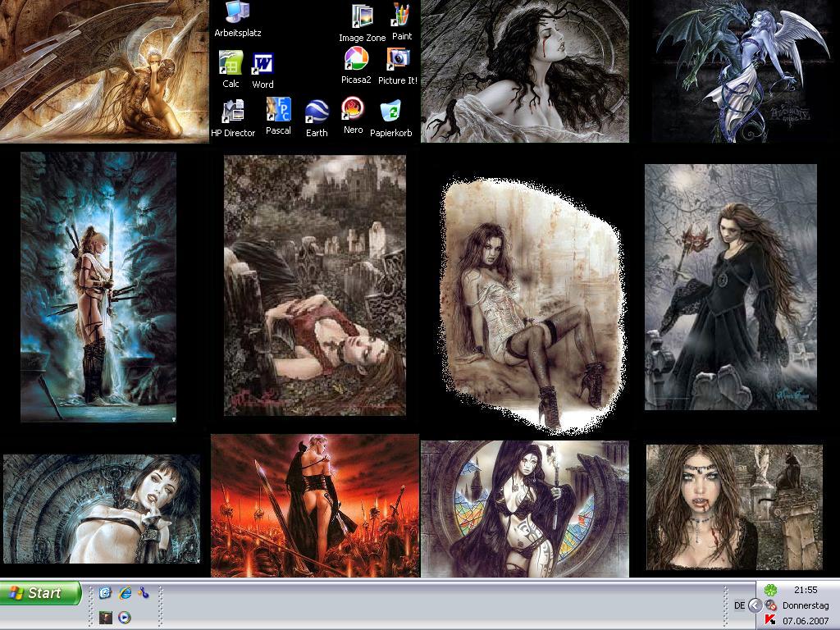Open the Word shortcut icon
The height and width of the screenshot is (630, 840).
pos(262,64)
